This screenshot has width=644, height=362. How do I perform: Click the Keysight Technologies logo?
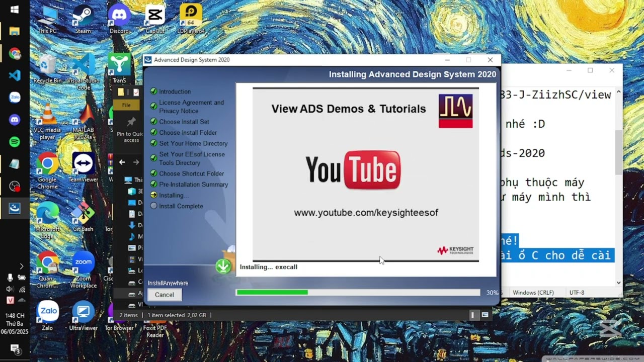point(455,250)
